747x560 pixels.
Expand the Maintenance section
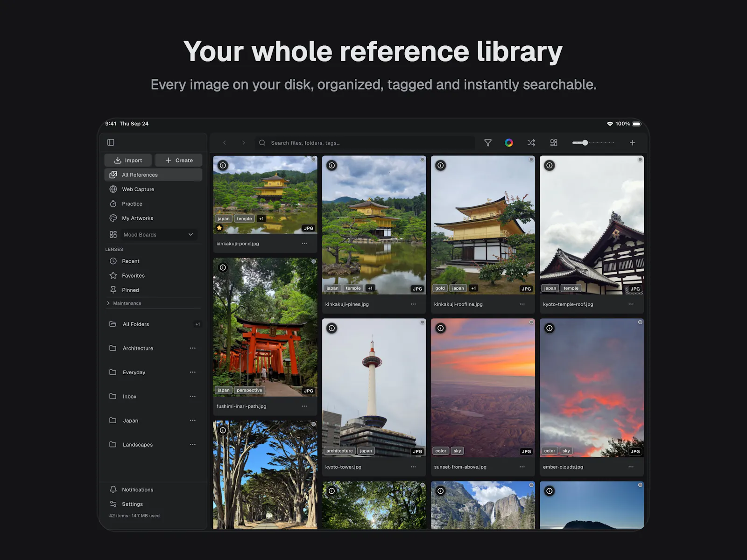(x=124, y=303)
